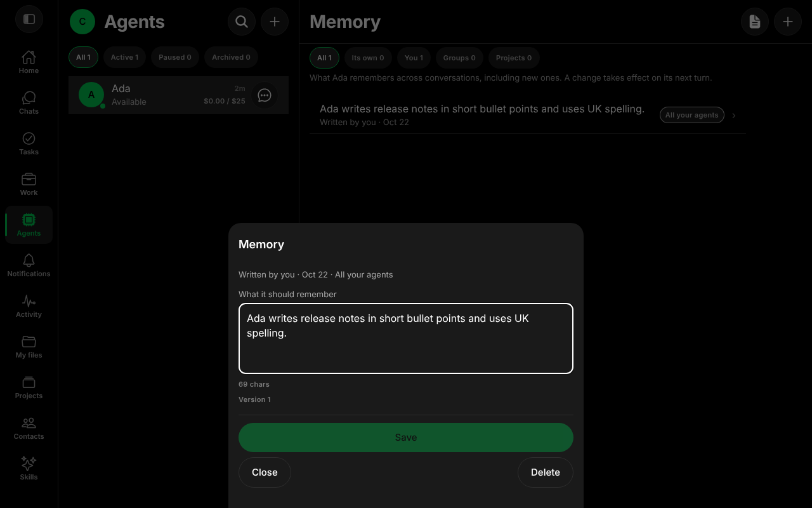
Task: View the Activity section
Action: (x=29, y=306)
